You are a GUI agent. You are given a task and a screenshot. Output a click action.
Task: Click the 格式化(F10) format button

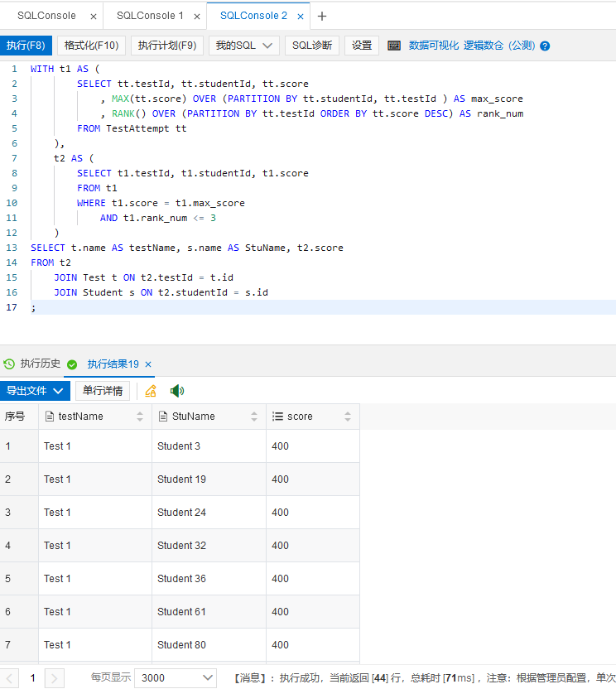click(91, 46)
